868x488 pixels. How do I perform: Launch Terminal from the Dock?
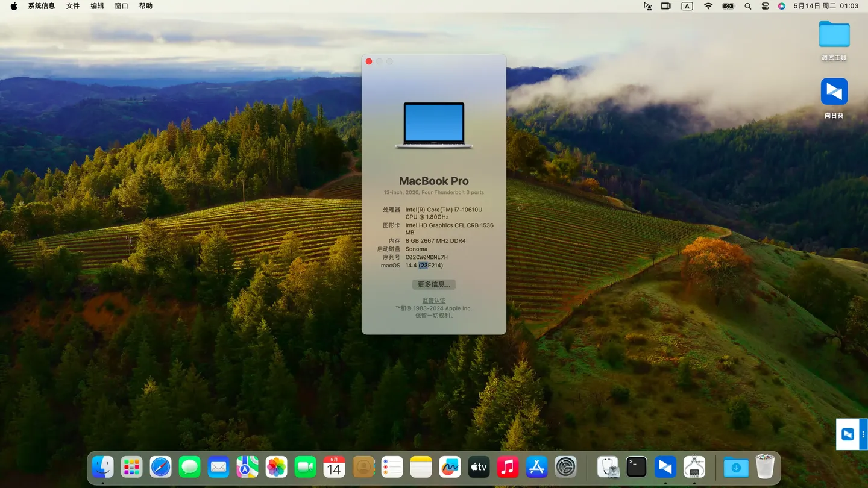pyautogui.click(x=637, y=467)
